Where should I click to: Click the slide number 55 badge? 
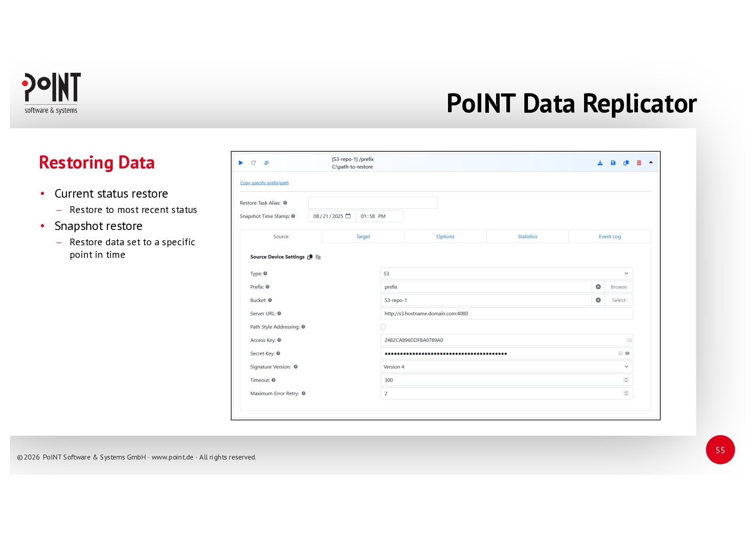tap(720, 450)
